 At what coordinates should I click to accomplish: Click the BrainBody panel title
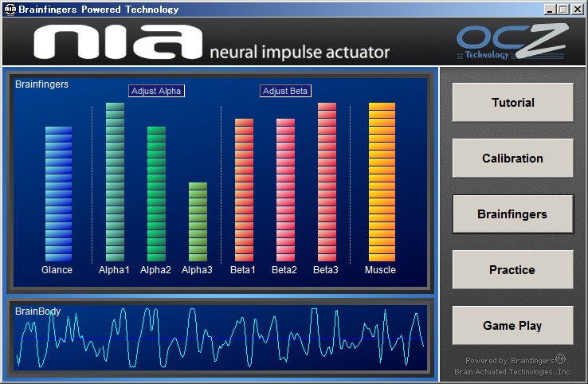[38, 312]
